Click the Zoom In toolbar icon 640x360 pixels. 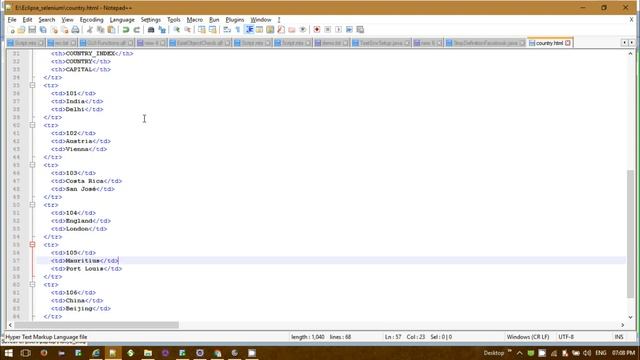coord(177,30)
